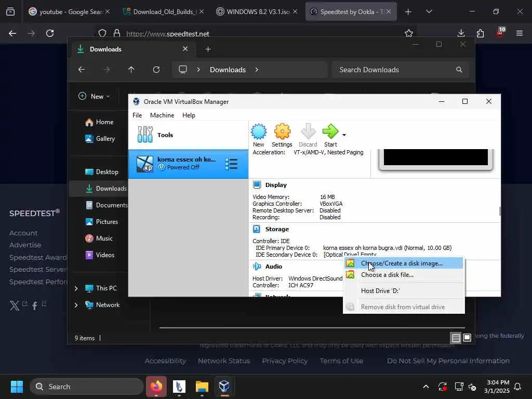
Task: Click the Storage section header
Action: click(277, 229)
